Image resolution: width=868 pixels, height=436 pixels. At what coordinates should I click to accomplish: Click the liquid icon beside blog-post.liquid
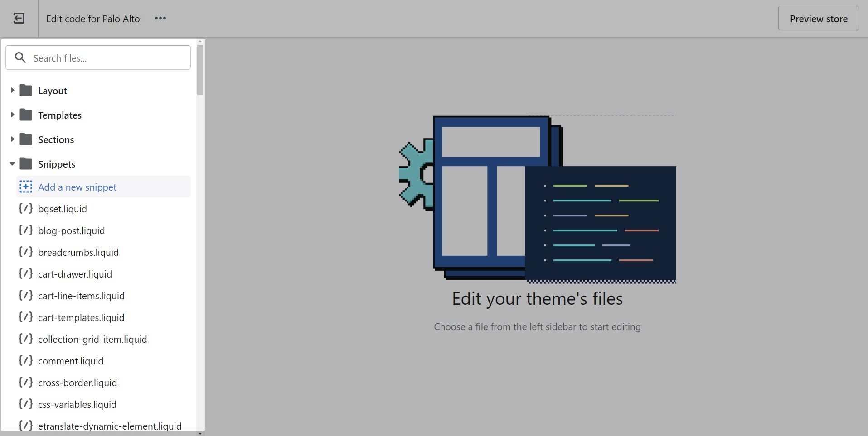point(26,230)
